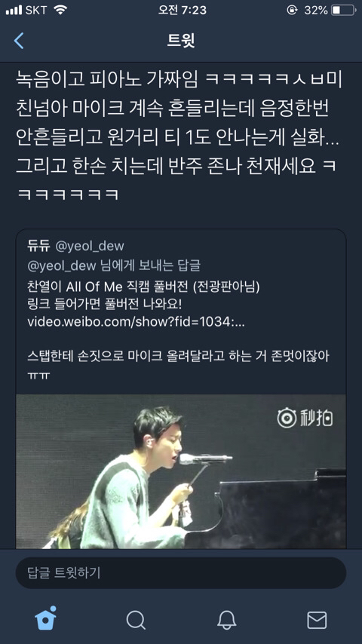The width and height of the screenshot is (362, 644).
Task: Tap the 트윗 header title
Action: (x=181, y=41)
